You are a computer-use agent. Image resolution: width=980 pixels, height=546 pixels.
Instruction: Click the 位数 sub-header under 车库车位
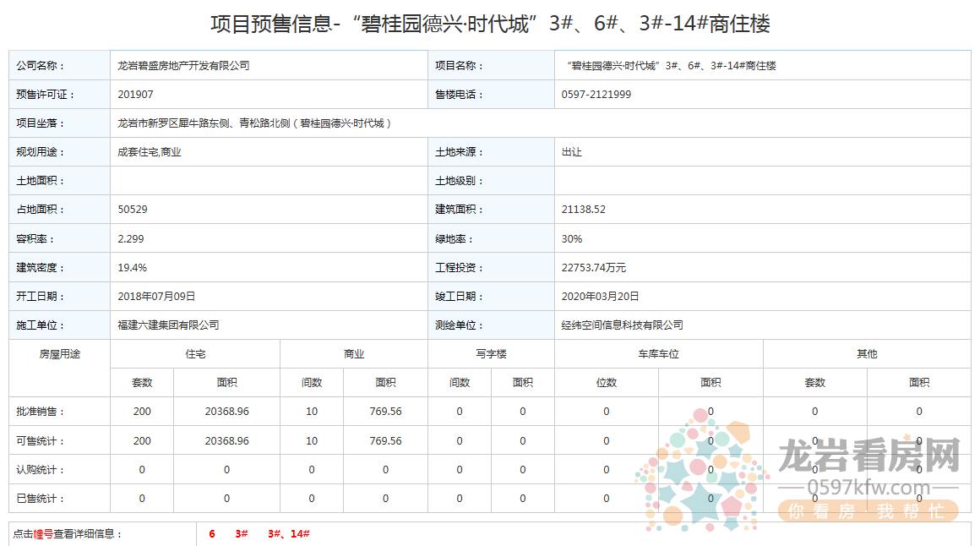click(x=607, y=382)
